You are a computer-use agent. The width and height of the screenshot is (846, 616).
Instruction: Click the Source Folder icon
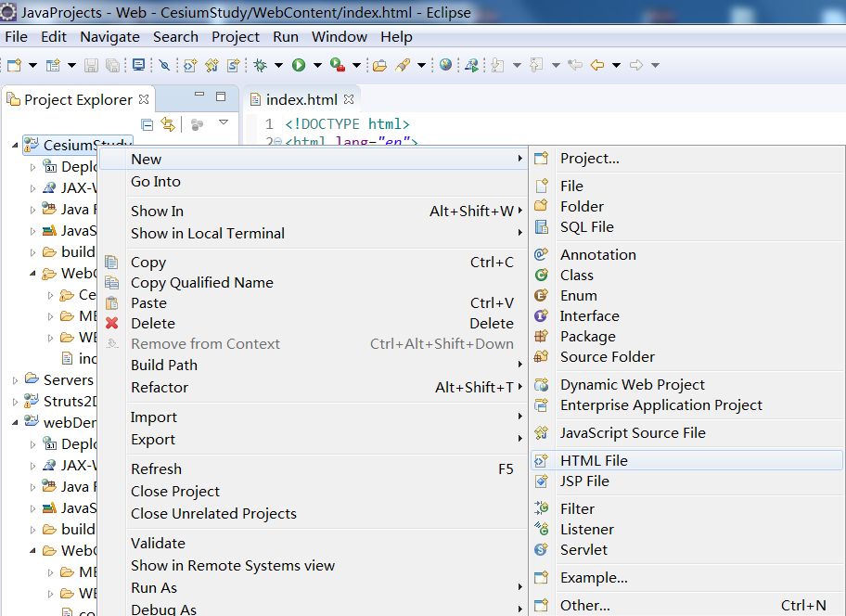tap(541, 356)
